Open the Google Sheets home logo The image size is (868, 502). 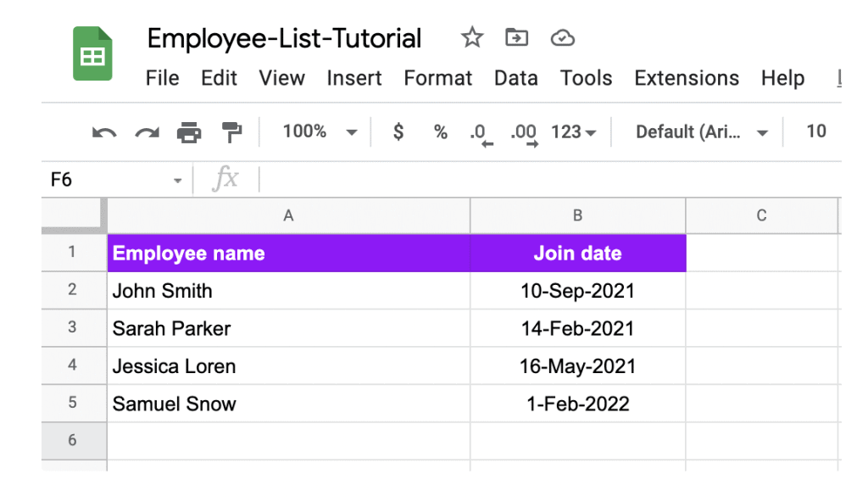tap(92, 54)
